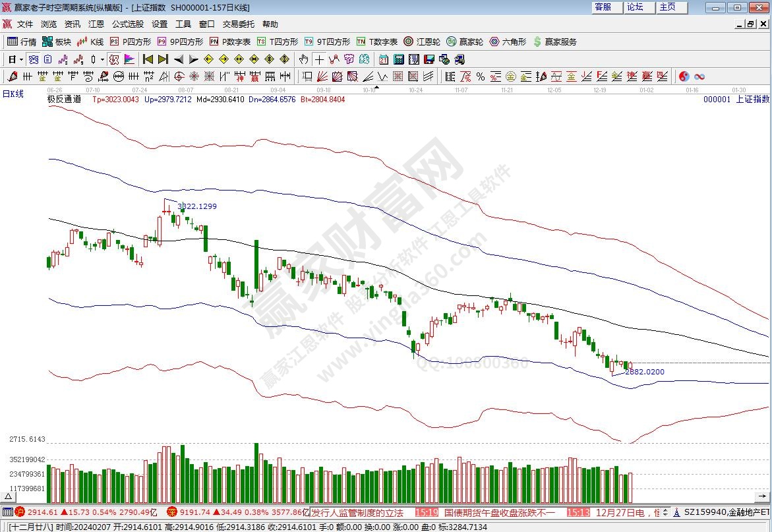Click the 客服 customer service button
Image resolution: width=772 pixels, height=532 pixels.
(x=603, y=7)
